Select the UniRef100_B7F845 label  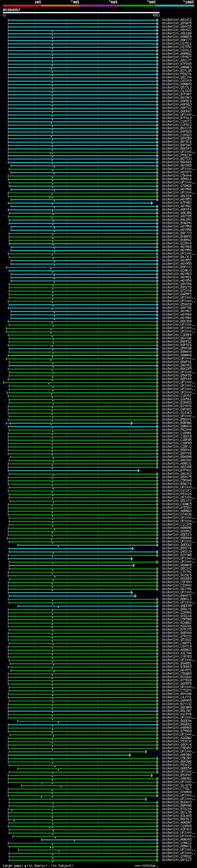[x=177, y=64]
